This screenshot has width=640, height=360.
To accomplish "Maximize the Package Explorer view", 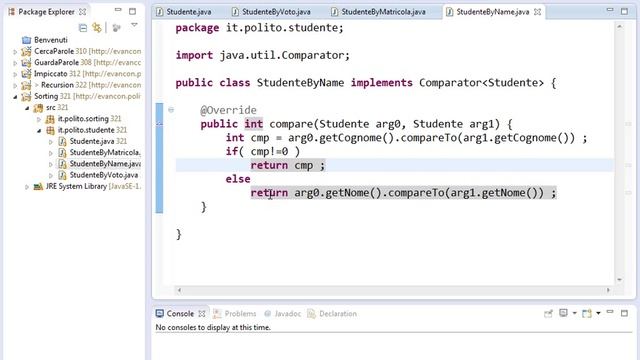I will [132, 11].
